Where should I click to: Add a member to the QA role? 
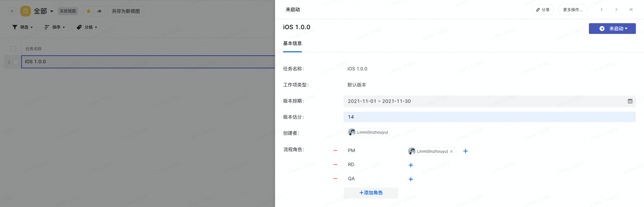(411, 179)
